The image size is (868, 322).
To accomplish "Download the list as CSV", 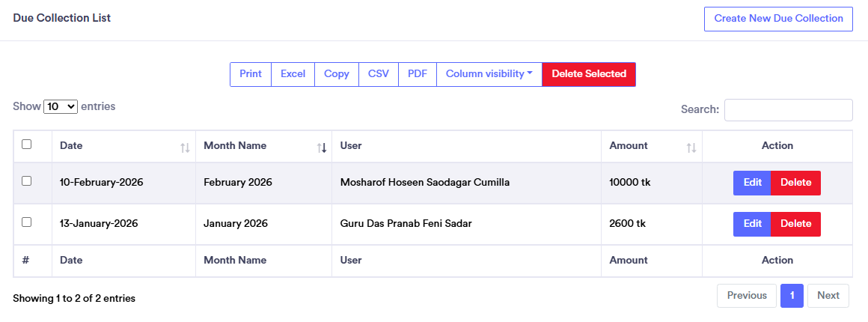I will (x=379, y=74).
